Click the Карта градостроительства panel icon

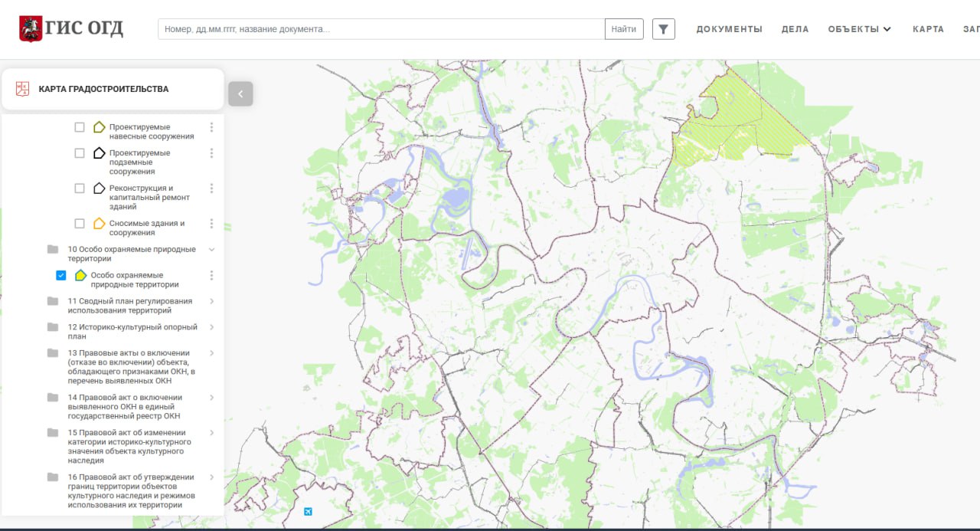22,89
